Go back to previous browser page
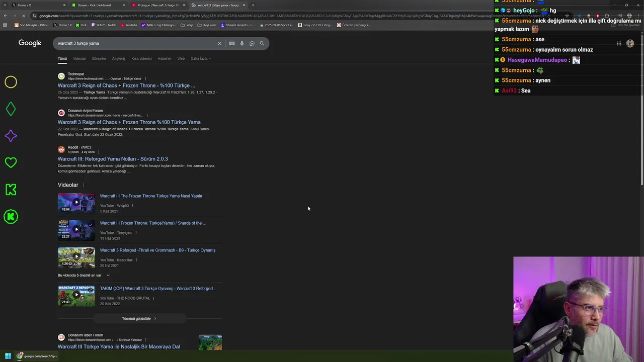 point(6,16)
